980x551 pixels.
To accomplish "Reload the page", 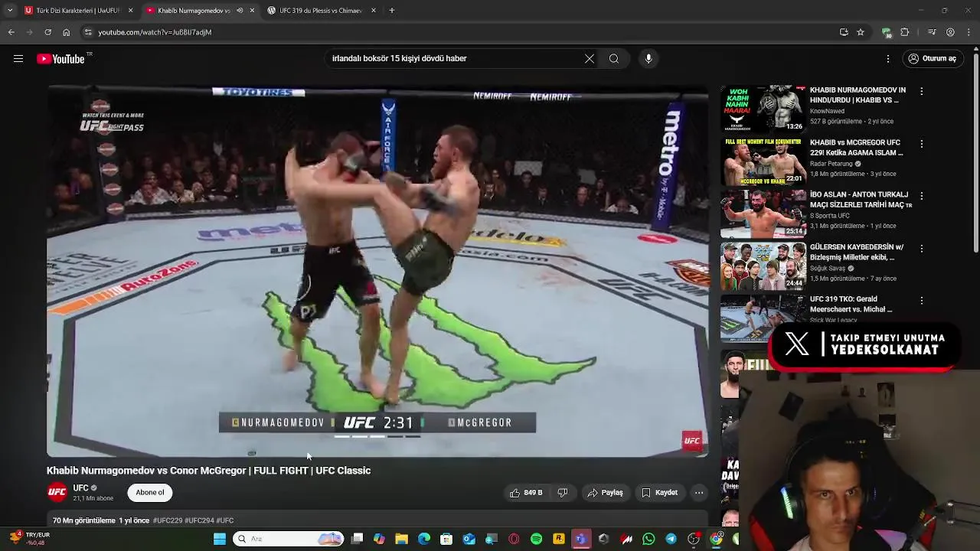I will (47, 32).
